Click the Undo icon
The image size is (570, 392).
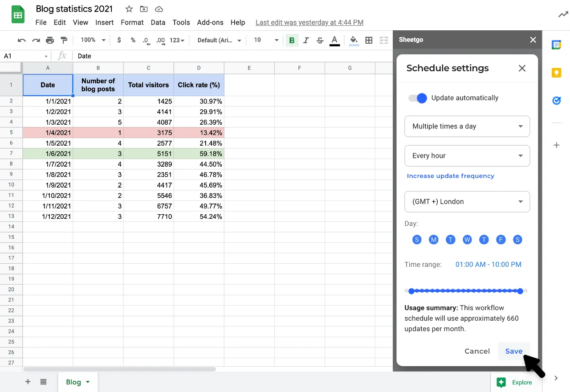(x=21, y=40)
